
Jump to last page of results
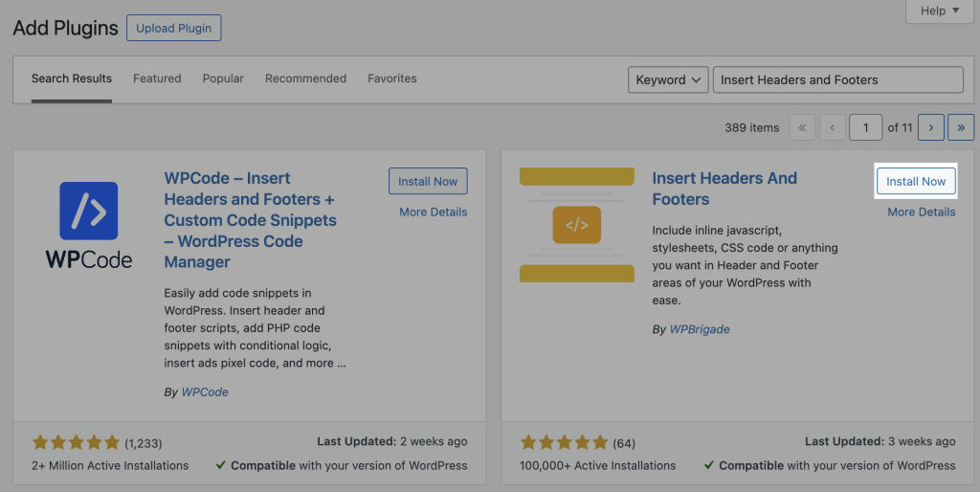(x=961, y=127)
